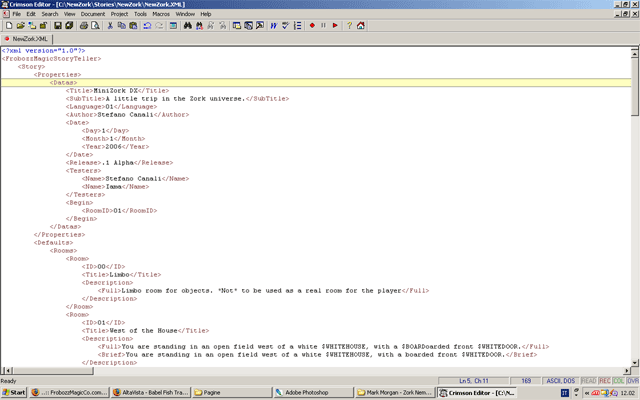
Task: Open the Project menu
Action: [x=119, y=14]
